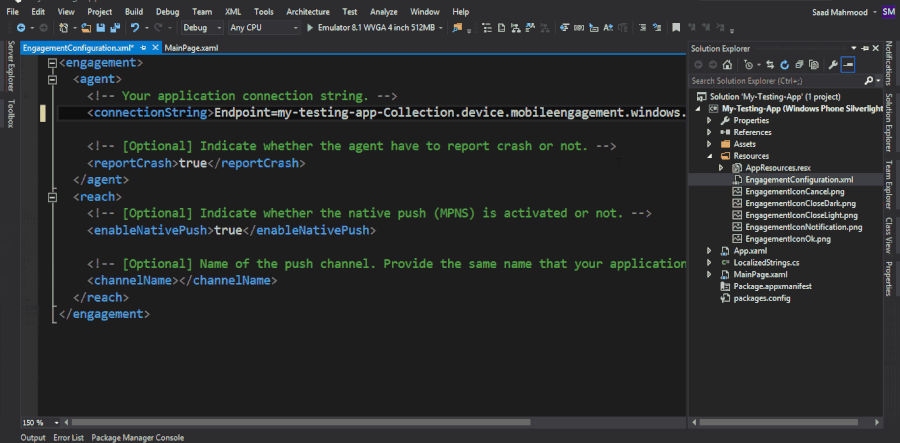Close the EngagementConfiguration.xml tab

coord(154,48)
